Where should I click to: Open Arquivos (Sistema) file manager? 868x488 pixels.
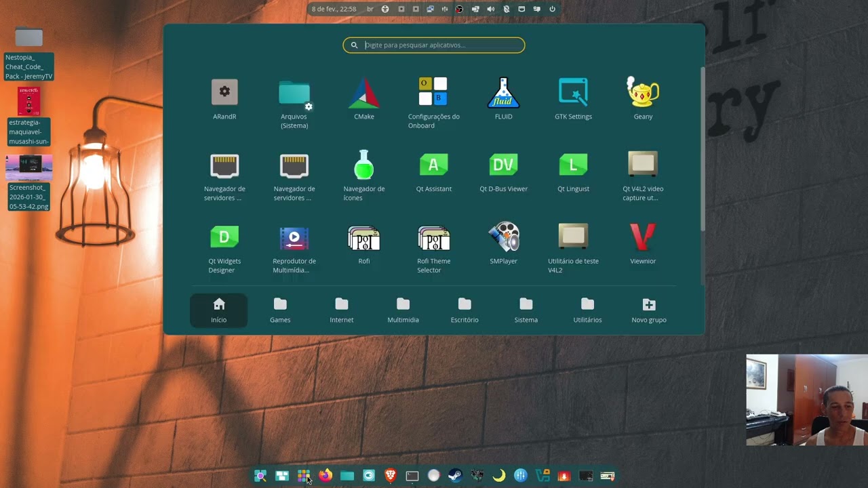(x=294, y=103)
